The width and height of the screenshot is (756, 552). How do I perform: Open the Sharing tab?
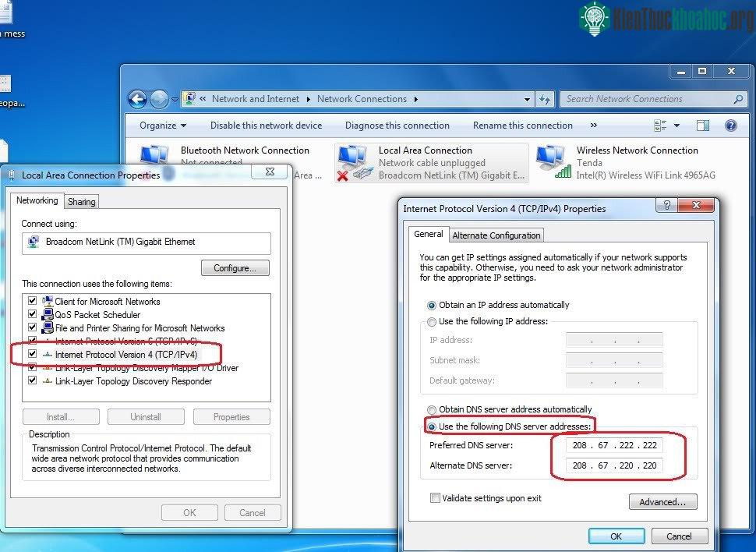pos(82,202)
